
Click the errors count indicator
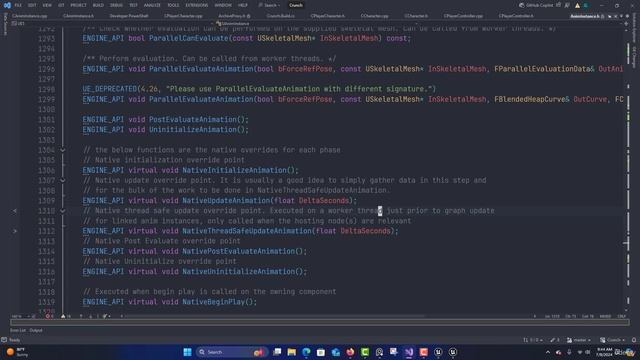pos(49,316)
